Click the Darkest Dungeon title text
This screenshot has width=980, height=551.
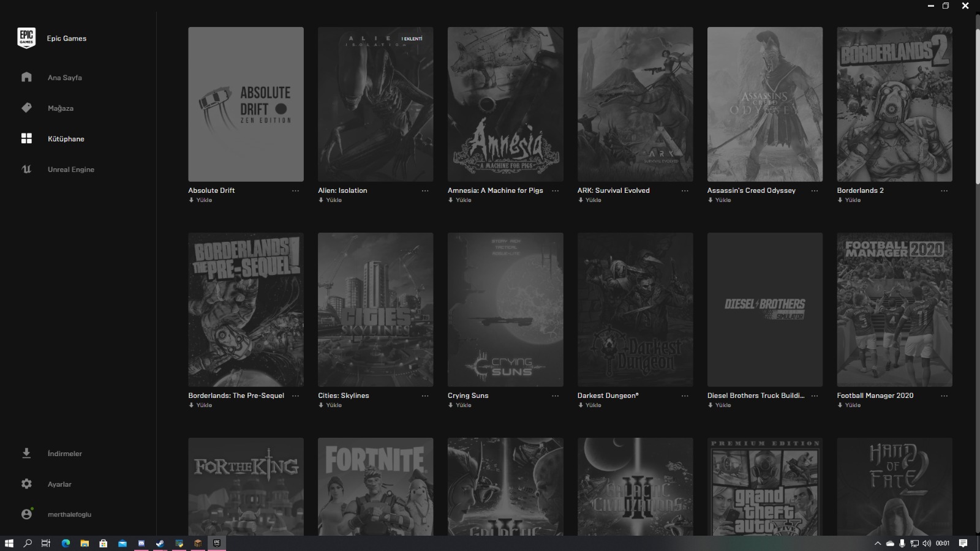click(x=608, y=395)
